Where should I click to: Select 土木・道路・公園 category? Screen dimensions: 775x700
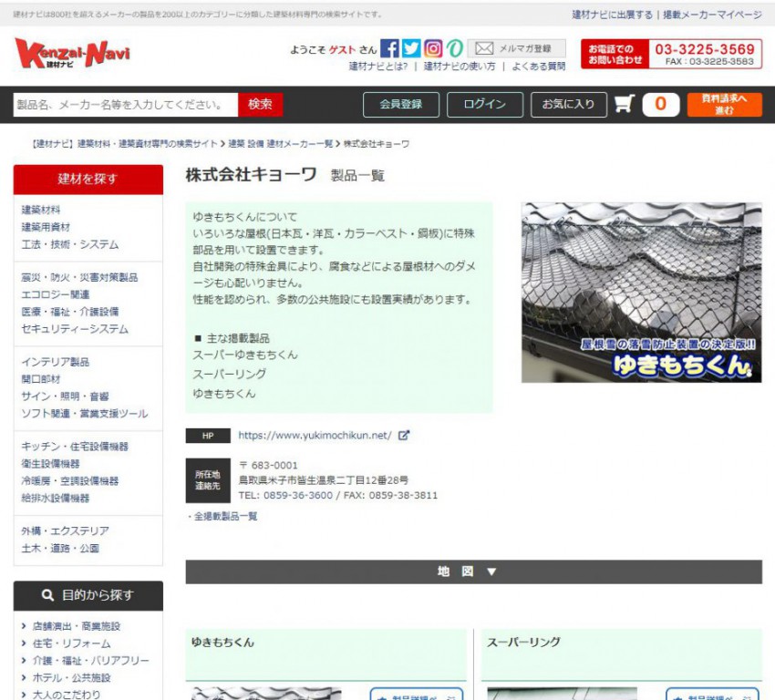(x=60, y=548)
